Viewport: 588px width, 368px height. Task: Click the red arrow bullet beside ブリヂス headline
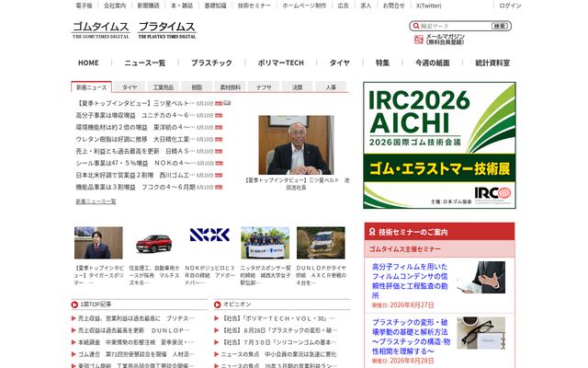pos(73,318)
